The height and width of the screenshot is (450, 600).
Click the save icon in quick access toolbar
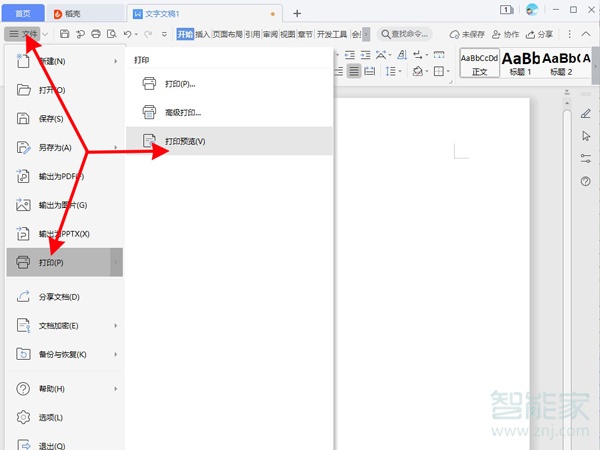click(x=65, y=34)
